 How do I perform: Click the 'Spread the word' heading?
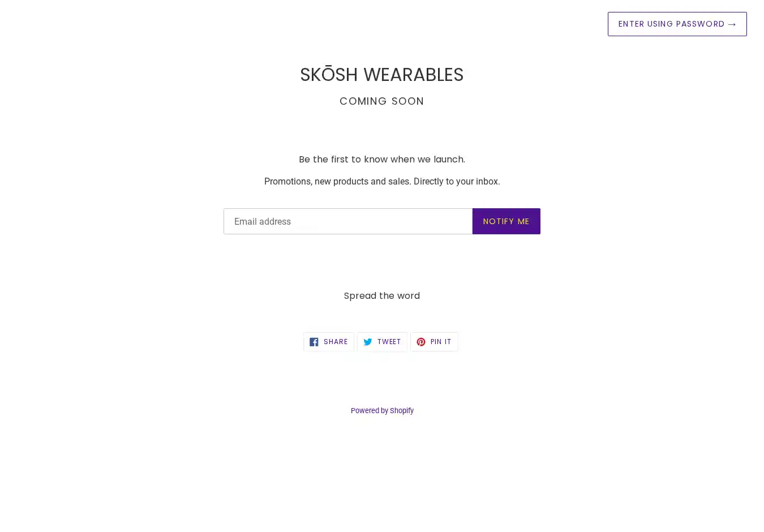click(381, 296)
